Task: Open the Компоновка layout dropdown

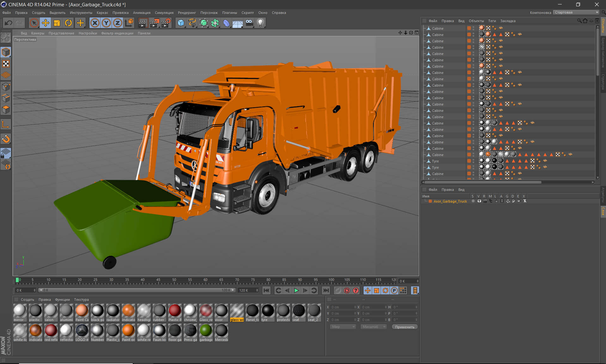Action: pos(577,13)
